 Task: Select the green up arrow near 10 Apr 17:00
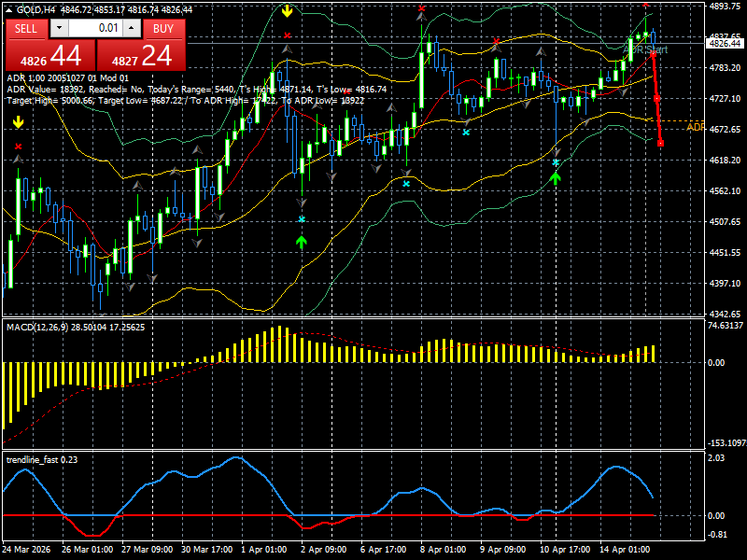(x=556, y=178)
